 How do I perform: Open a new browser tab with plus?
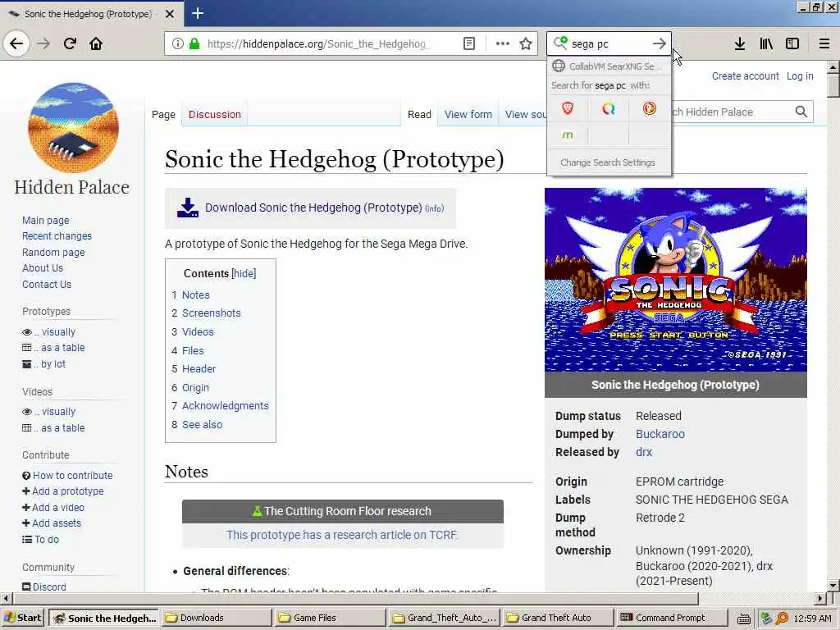tap(198, 13)
